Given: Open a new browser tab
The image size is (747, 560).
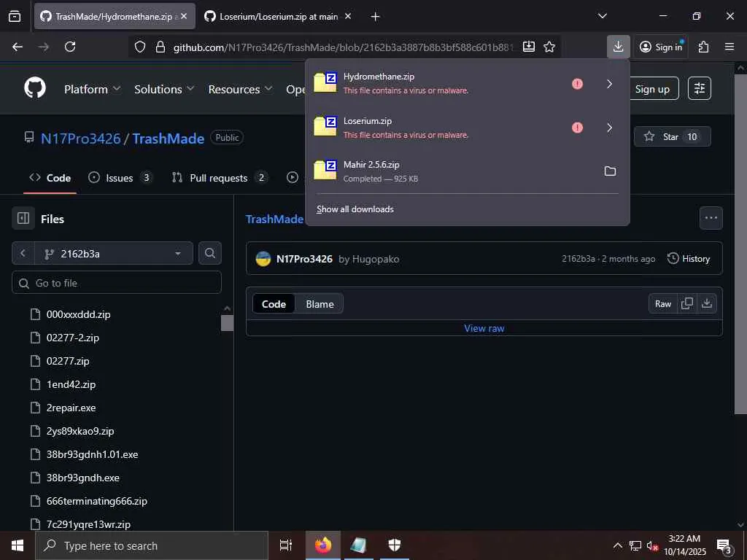Looking at the screenshot, I should [375, 16].
